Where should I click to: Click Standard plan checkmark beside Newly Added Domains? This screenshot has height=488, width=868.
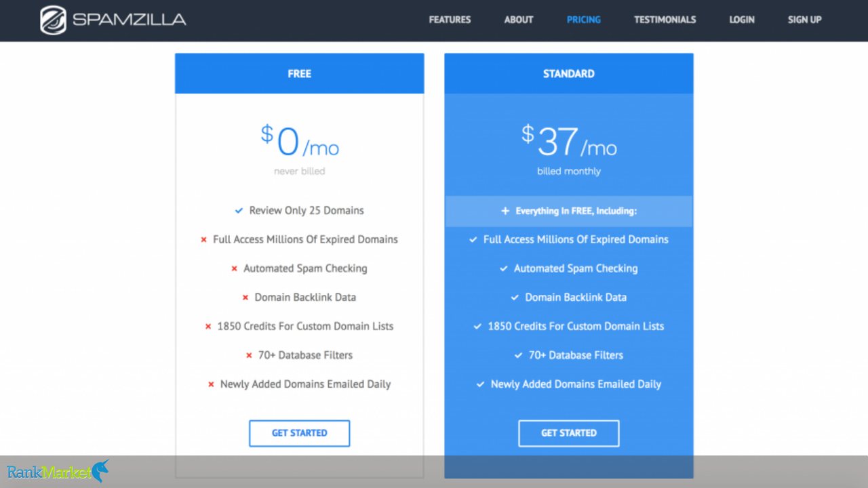tap(481, 384)
